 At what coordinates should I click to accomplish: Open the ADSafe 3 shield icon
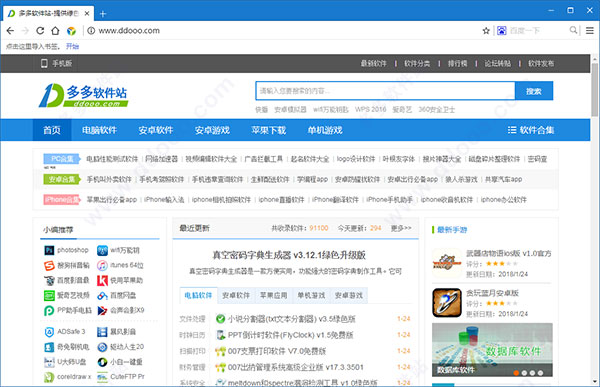pyautogui.click(x=49, y=332)
